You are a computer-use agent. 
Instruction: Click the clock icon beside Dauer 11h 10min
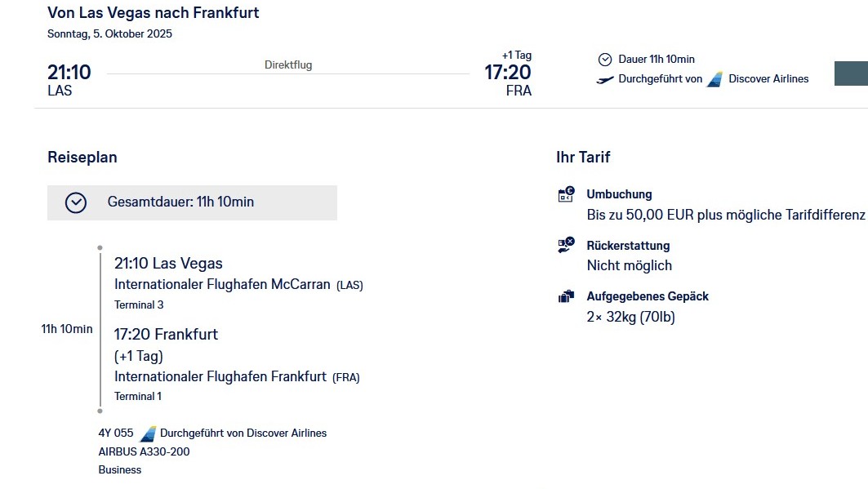pyautogui.click(x=605, y=60)
